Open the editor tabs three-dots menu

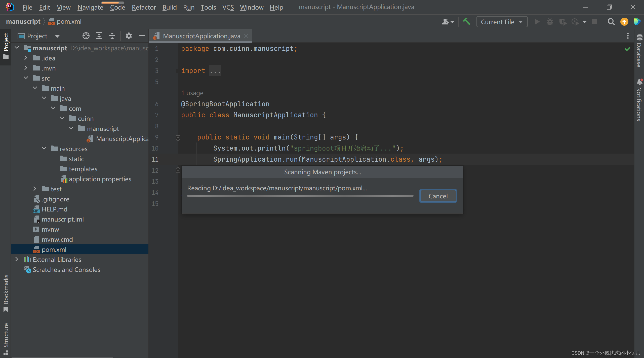click(628, 36)
